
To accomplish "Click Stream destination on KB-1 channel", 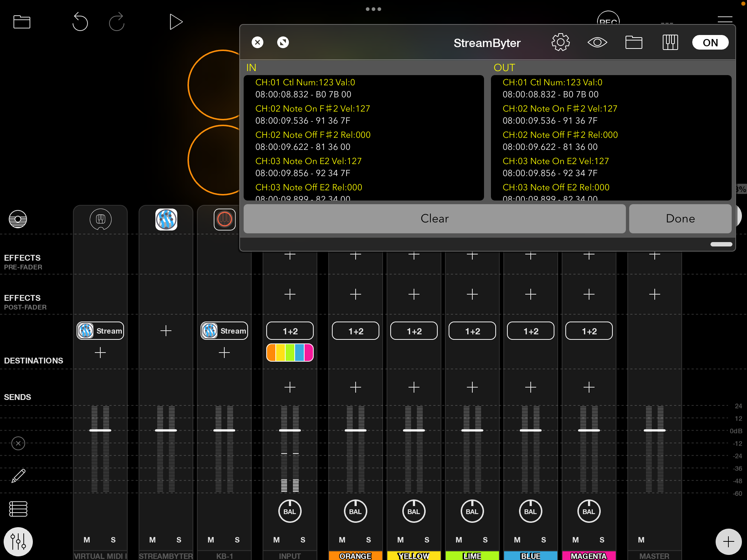I will click(x=224, y=331).
